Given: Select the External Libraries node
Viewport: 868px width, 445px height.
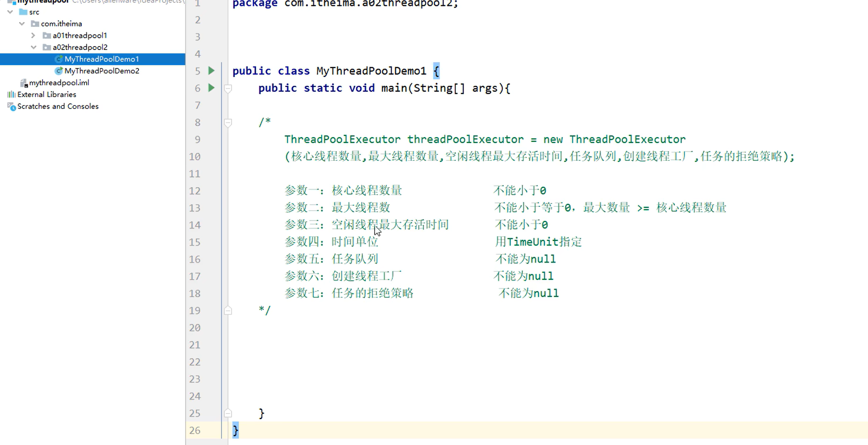Looking at the screenshot, I should point(47,94).
